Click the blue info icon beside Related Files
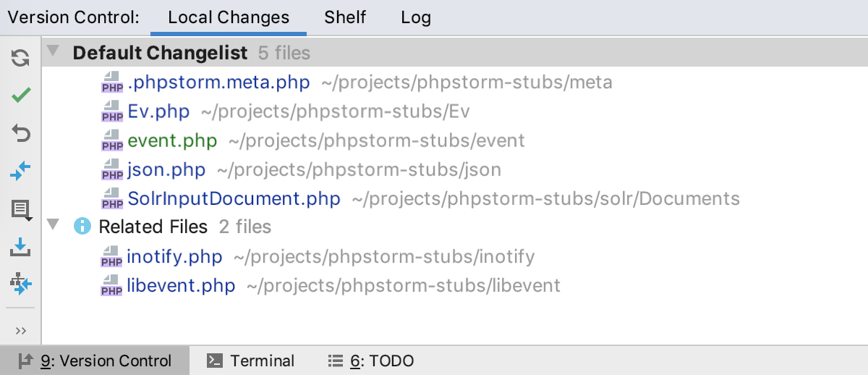Screen dimensions: 868x375 [x=82, y=227]
